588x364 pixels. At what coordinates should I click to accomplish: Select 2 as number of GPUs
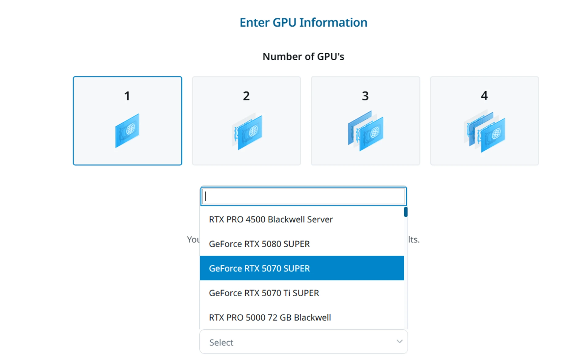click(247, 121)
